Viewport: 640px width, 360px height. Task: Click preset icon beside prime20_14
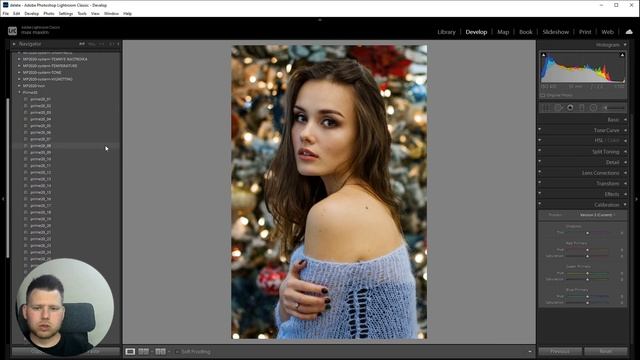tap(26, 185)
